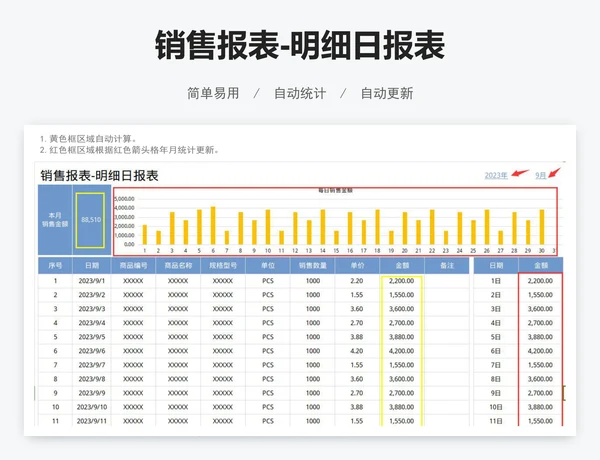600x460 pixels.
Task: Click the 2023年 year link
Action: click(x=496, y=176)
